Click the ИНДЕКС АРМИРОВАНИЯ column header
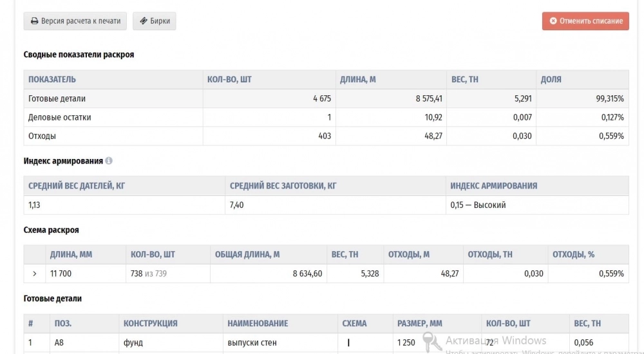 pyautogui.click(x=494, y=185)
